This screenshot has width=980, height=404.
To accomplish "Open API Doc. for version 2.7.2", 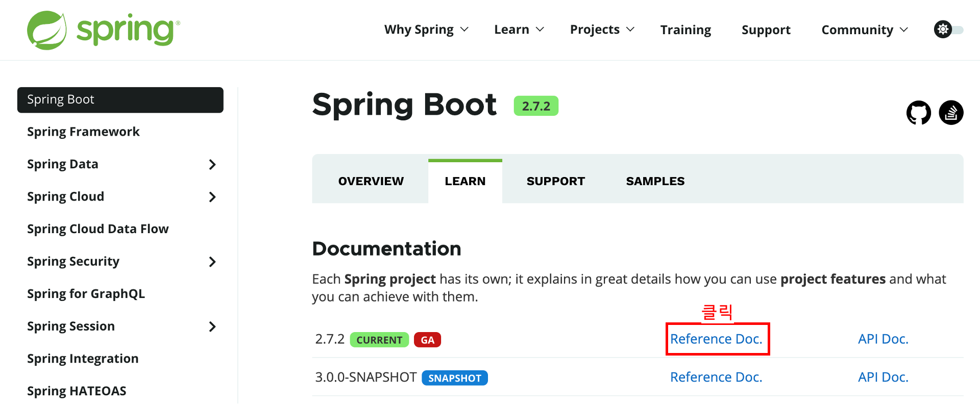I will [883, 339].
